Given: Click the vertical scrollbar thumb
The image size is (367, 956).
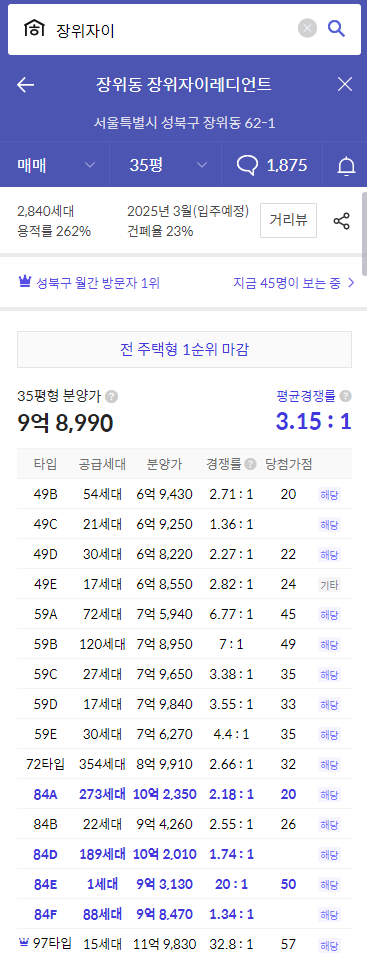Looking at the screenshot, I should pyautogui.click(x=364, y=234).
